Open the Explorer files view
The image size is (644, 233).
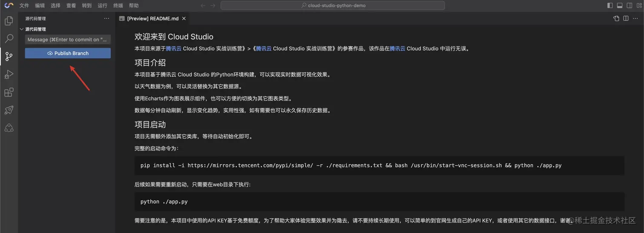[x=9, y=20]
